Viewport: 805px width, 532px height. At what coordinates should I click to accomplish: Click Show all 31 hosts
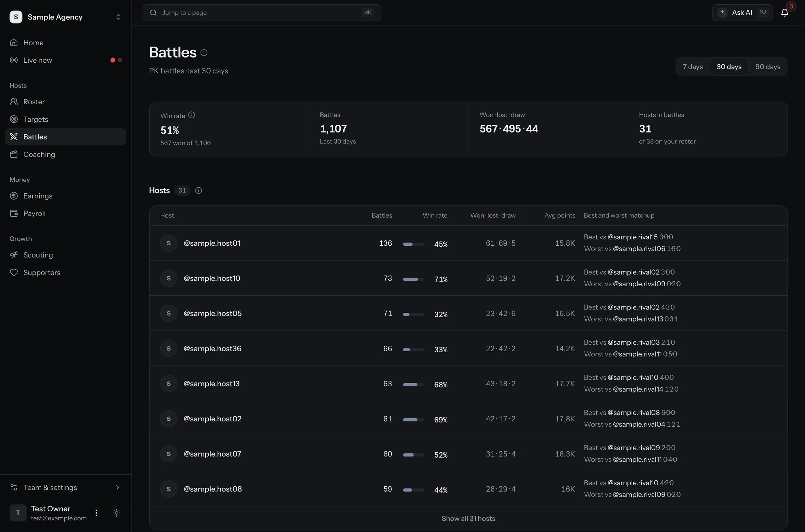click(x=468, y=519)
